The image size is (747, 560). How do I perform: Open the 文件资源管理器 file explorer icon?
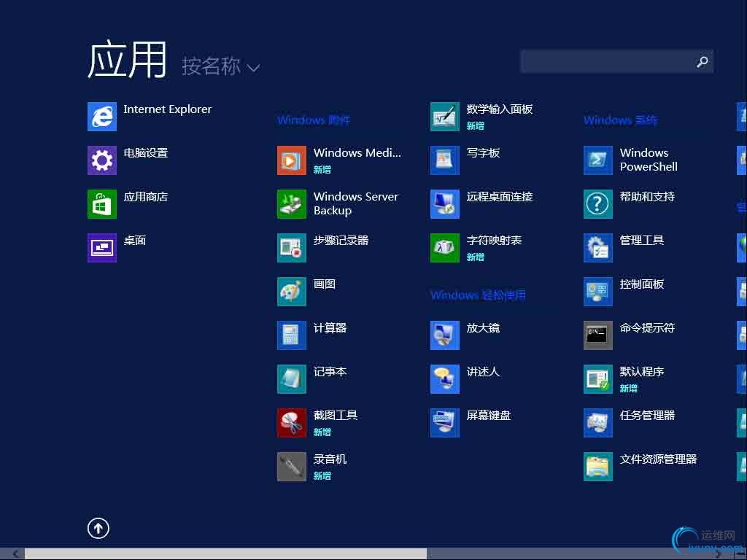[598, 467]
